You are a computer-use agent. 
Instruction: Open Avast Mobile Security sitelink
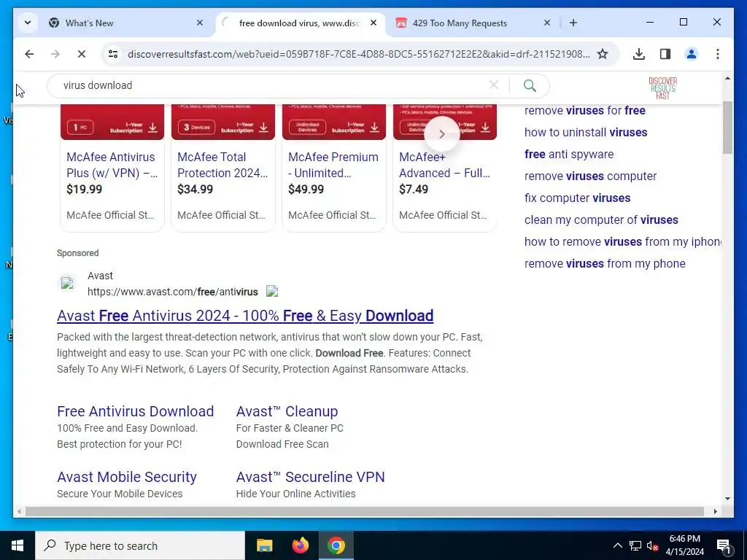point(127,477)
